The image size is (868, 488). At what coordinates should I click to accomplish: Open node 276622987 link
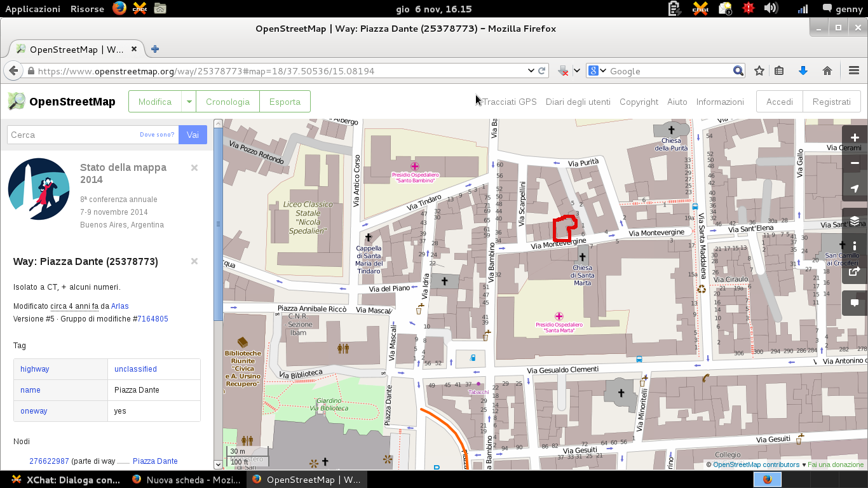click(49, 461)
